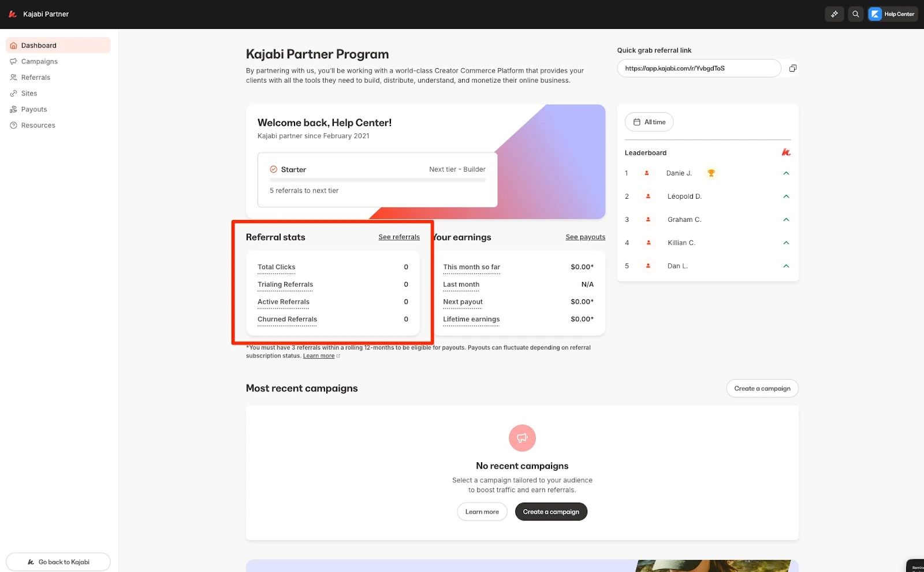Image resolution: width=924 pixels, height=572 pixels.
Task: Expand Danie J. leaderboard chevron
Action: 786,173
